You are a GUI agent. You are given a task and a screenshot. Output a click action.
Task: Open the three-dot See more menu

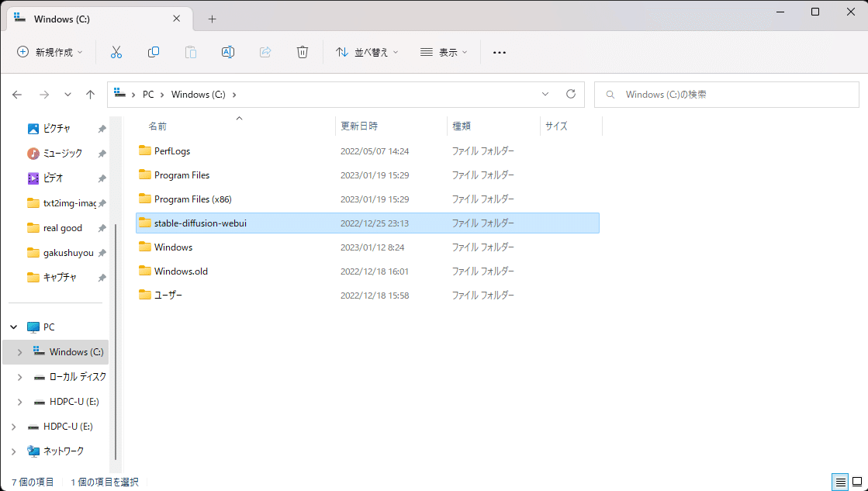coord(500,53)
